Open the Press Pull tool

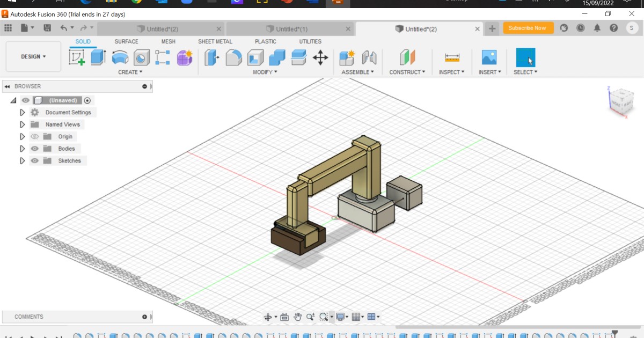(211, 58)
